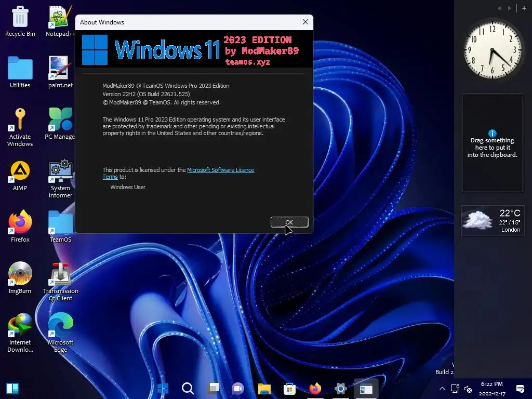
Task: Add a gadget with plus button
Action: coord(524,8)
